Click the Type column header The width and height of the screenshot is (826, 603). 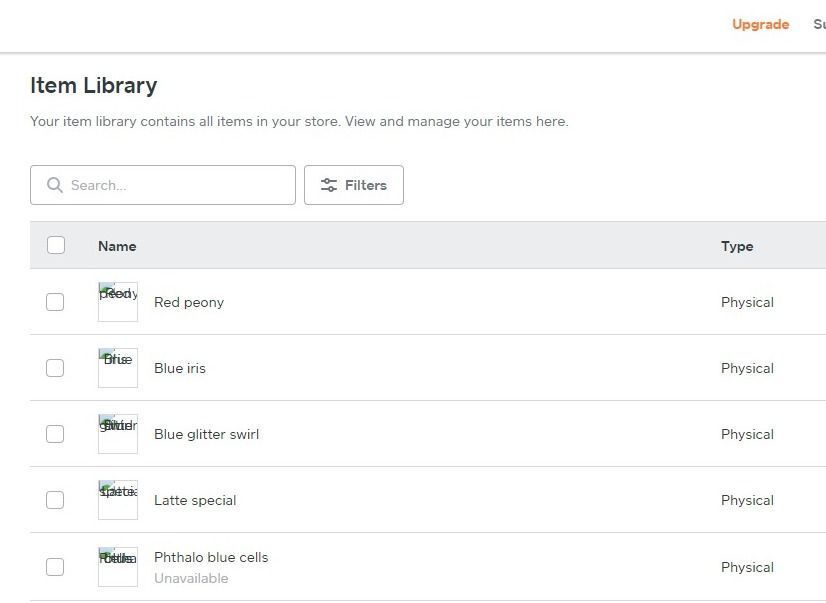[737, 246]
